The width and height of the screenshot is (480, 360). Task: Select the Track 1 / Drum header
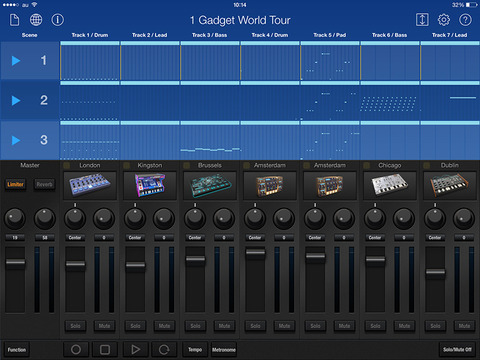point(90,35)
